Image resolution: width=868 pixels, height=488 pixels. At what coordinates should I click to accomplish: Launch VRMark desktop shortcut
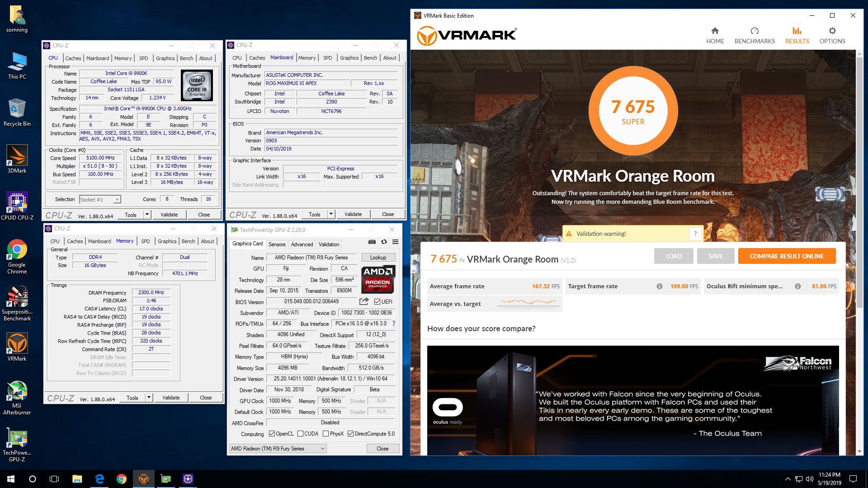click(x=17, y=347)
